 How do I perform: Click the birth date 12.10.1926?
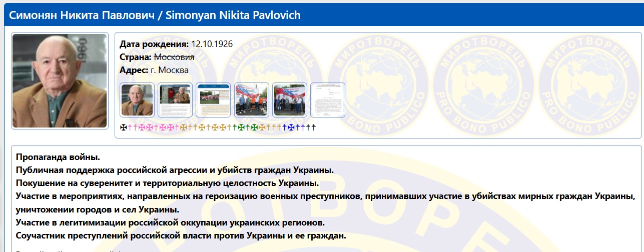pyautogui.click(x=212, y=44)
